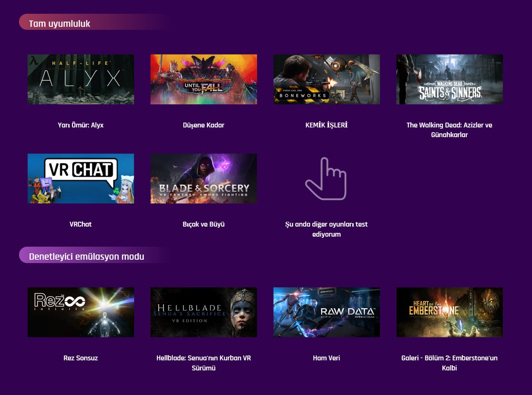The image size is (532, 395).
Task: Open the Rez Infinite game thumbnail
Action: (x=81, y=312)
